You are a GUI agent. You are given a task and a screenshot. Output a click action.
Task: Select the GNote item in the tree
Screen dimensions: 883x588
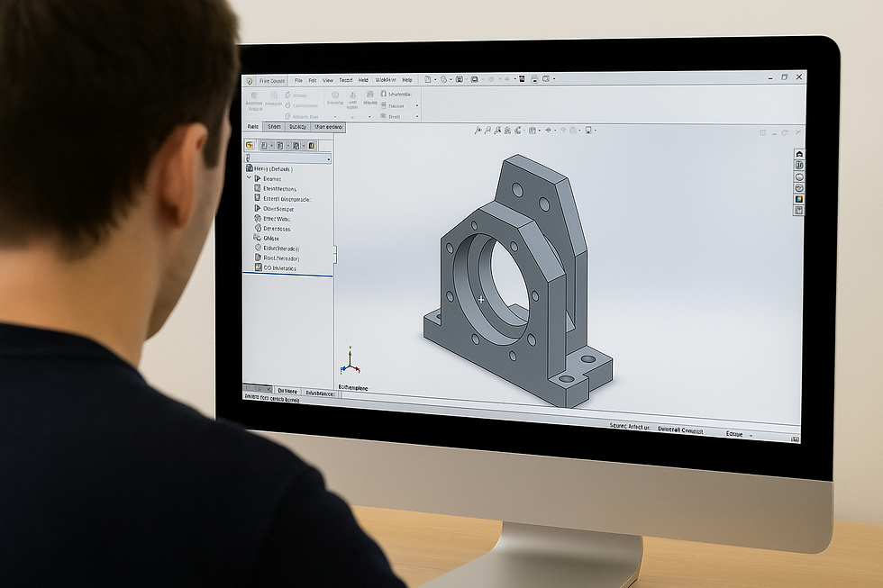(267, 238)
